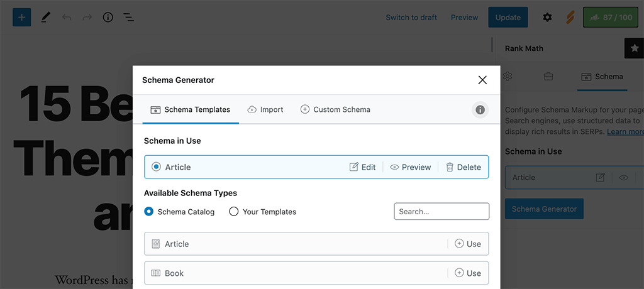Screen dimensions: 644x289
Task: Select the Article radio button in use
Action: point(157,167)
